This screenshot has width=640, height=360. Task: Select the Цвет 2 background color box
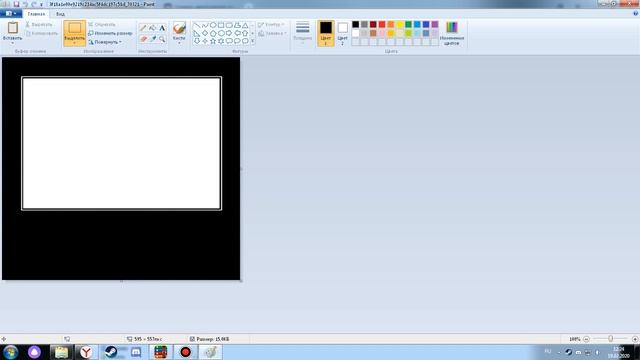[x=342, y=33]
